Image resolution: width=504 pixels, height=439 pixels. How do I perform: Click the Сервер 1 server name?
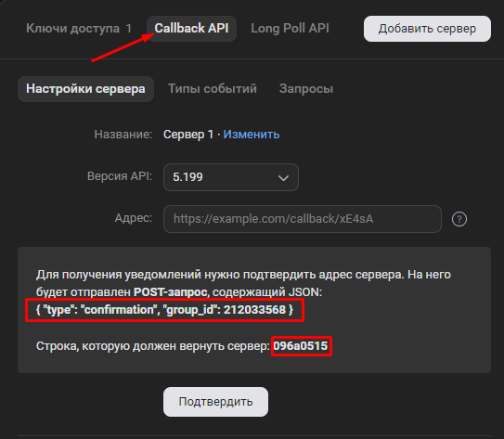tap(188, 135)
